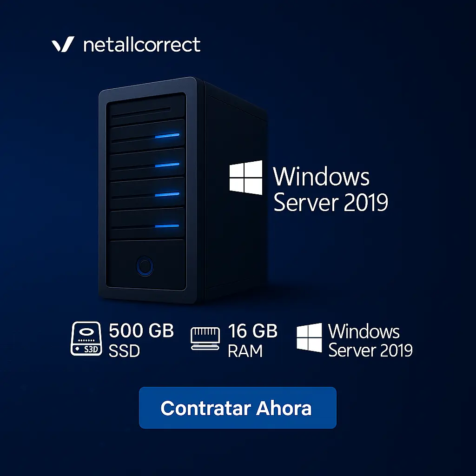Click the netallcorrect checkmark logo icon
This screenshot has height=476, width=476.
pos(63,44)
